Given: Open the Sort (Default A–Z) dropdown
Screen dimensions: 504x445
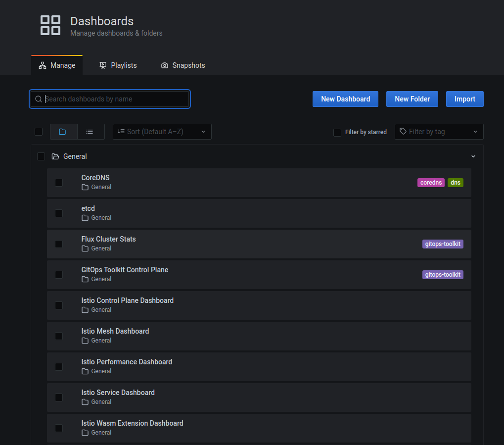Looking at the screenshot, I should click(x=162, y=132).
